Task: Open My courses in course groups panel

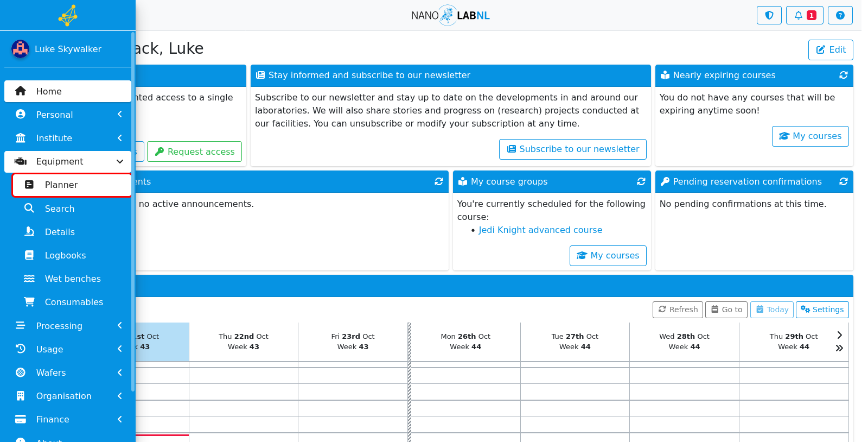Action: pos(608,256)
